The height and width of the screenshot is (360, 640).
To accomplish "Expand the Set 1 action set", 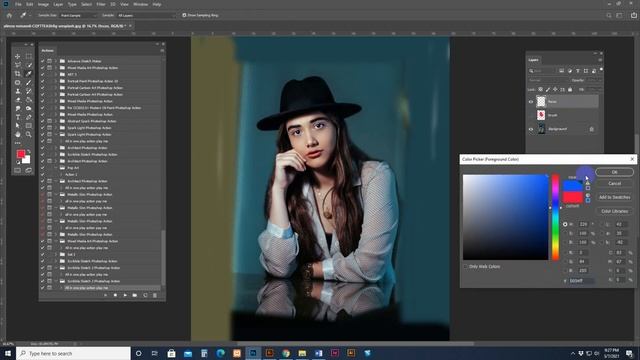I will pyautogui.click(x=56, y=254).
